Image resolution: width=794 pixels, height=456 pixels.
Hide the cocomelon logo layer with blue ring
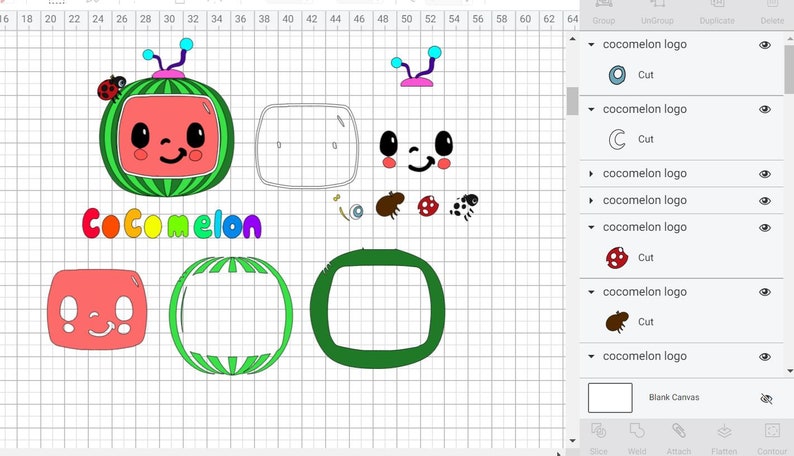click(765, 45)
